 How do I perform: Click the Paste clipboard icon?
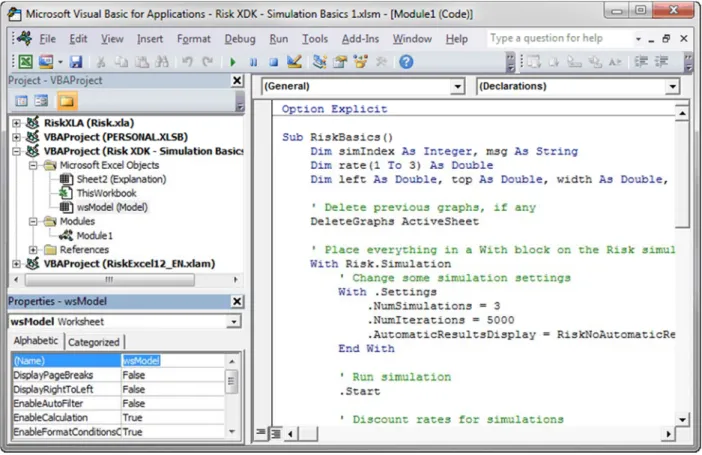(142, 61)
